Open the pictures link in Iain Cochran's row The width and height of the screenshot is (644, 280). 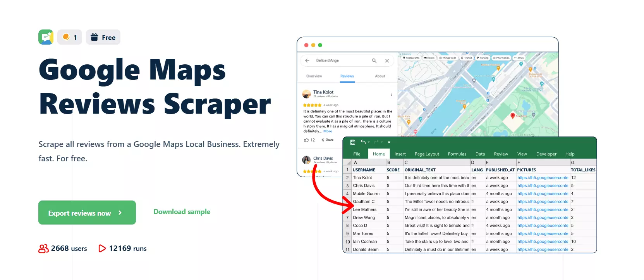pyautogui.click(x=543, y=241)
